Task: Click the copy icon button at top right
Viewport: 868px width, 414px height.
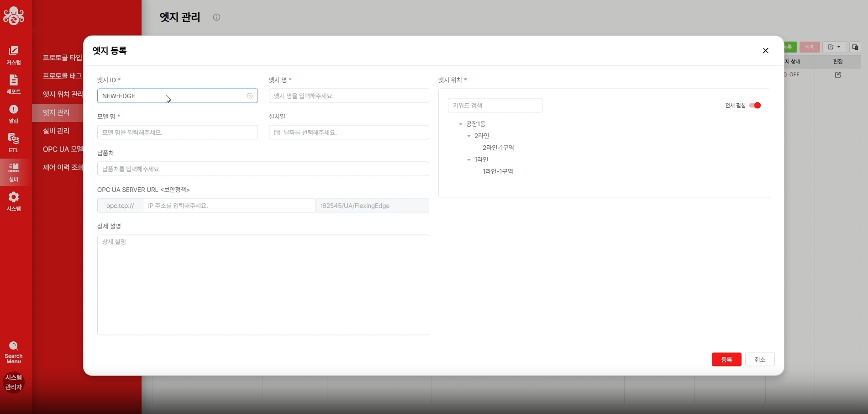Action: pyautogui.click(x=855, y=47)
